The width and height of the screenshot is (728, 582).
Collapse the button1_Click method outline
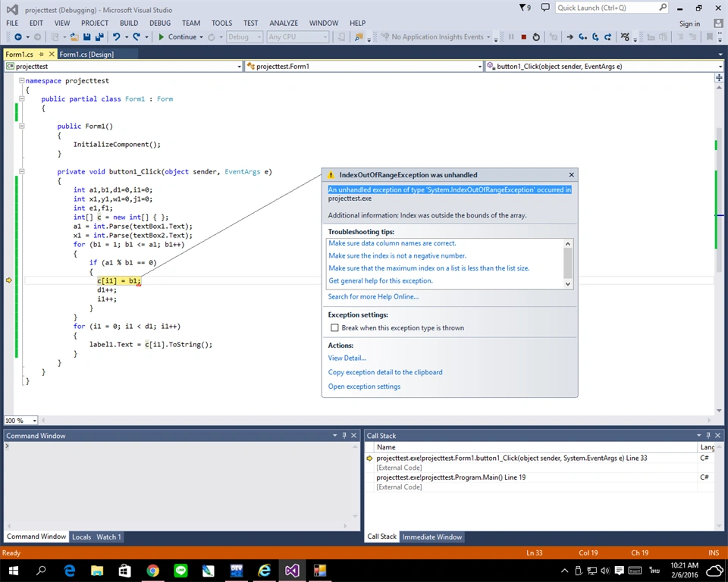[21, 171]
